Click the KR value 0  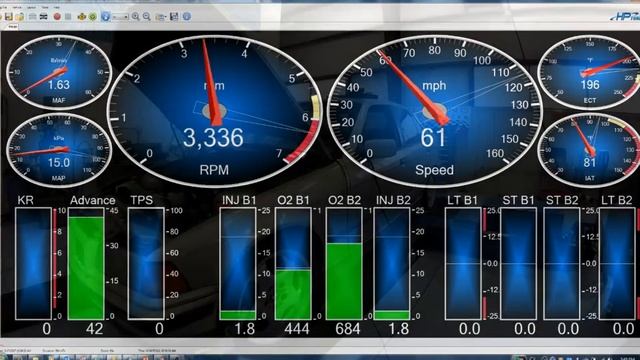point(47,329)
